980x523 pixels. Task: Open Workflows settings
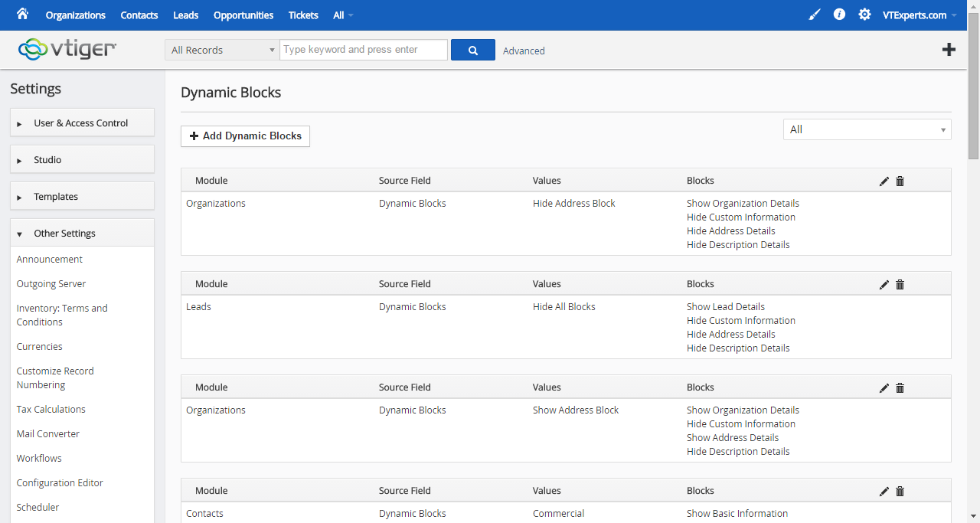[39, 458]
